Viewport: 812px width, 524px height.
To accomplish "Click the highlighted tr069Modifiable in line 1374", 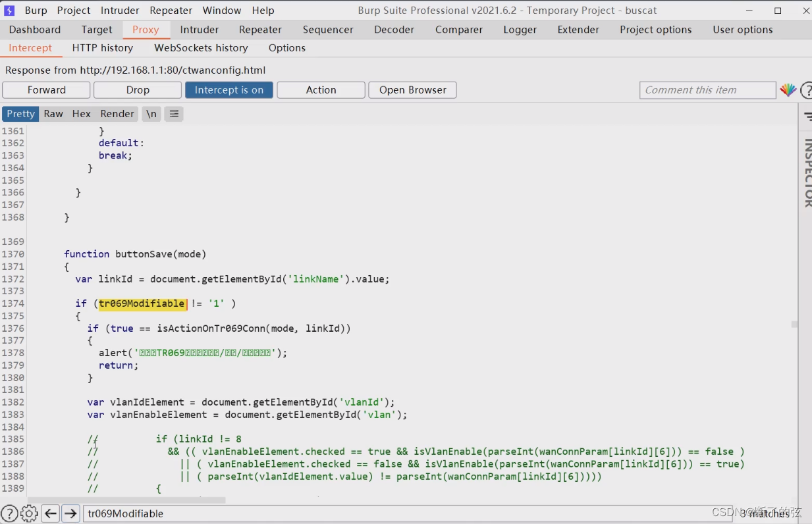I will click(142, 303).
